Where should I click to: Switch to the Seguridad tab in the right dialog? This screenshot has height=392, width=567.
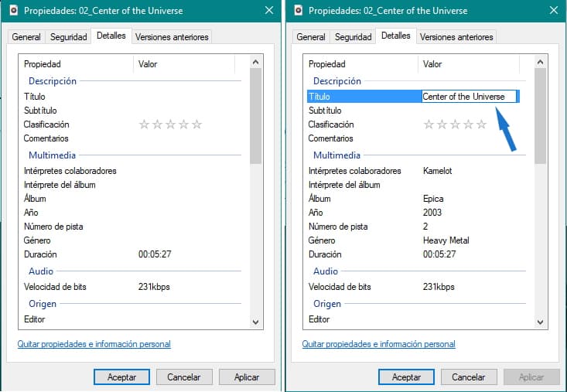[x=354, y=37]
